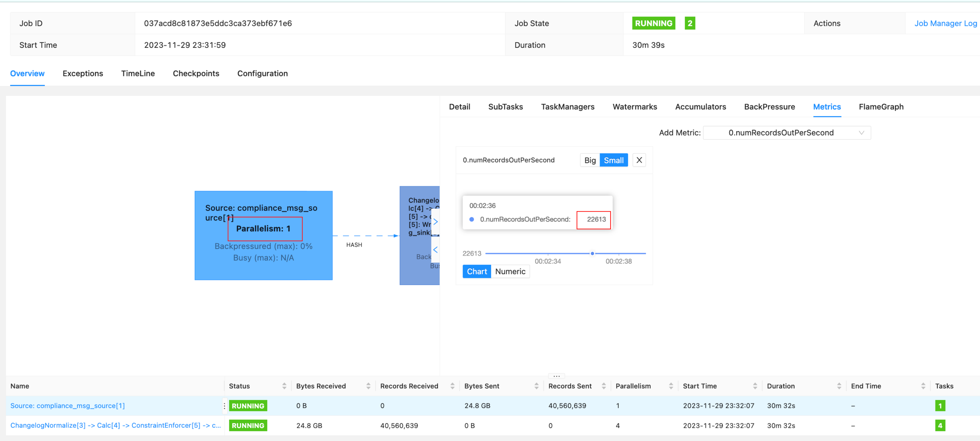Sort by Bytes Sent column

point(536,386)
